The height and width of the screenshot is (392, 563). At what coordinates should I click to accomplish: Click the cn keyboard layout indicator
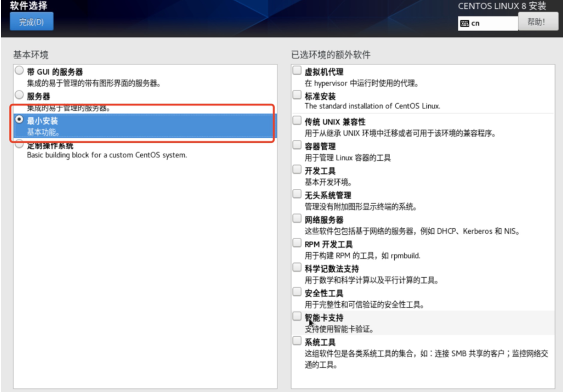(487, 23)
